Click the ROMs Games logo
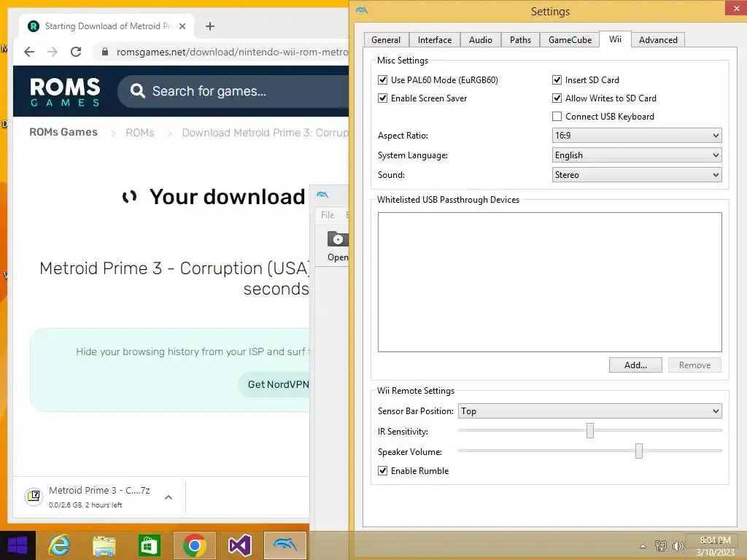 (65, 91)
